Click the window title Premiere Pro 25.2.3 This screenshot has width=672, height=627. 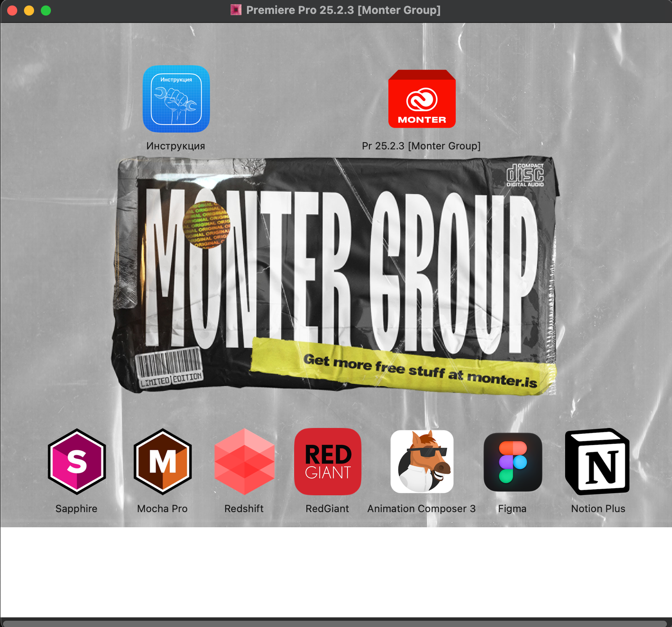[343, 10]
